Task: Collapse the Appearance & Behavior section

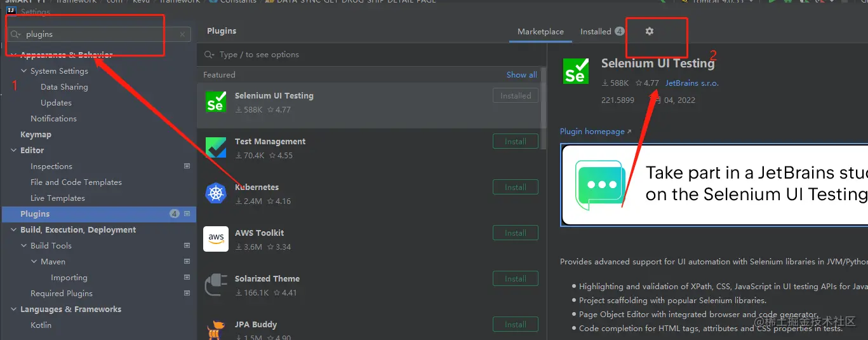Action: pyautogui.click(x=14, y=55)
